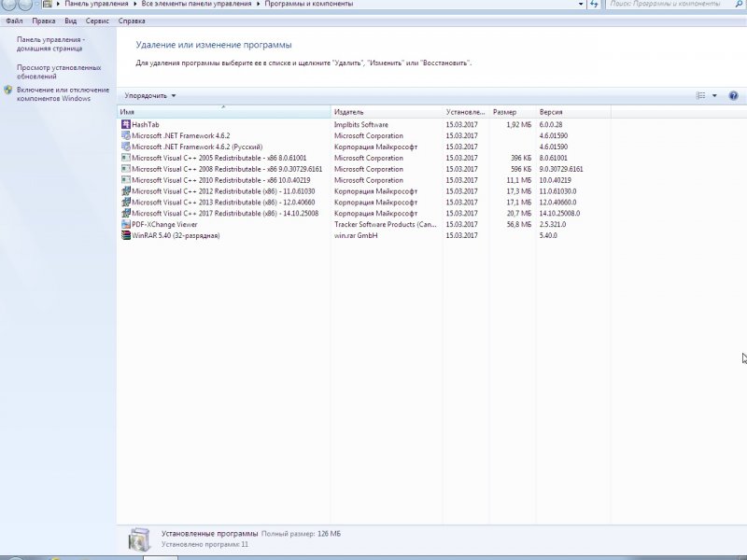Open the Сервис menu
Viewport: 747px width, 560px height.
coord(97,21)
